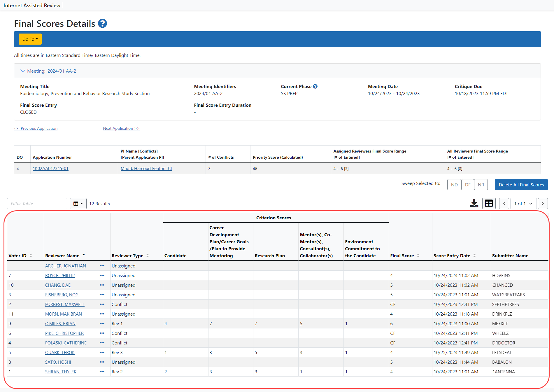The width and height of the screenshot is (554, 392).
Task: Open reviewer PIKE, CHRISTOPHER link
Action: coord(64,333)
